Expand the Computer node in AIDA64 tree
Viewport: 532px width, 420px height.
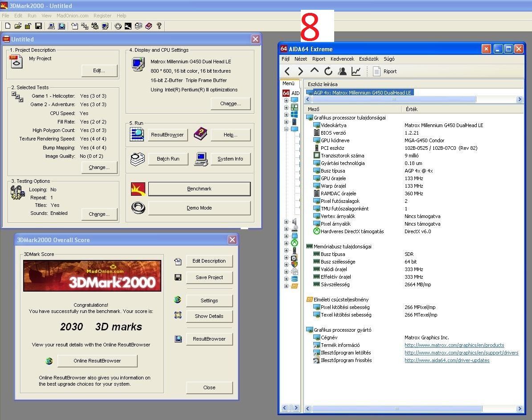click(x=286, y=100)
